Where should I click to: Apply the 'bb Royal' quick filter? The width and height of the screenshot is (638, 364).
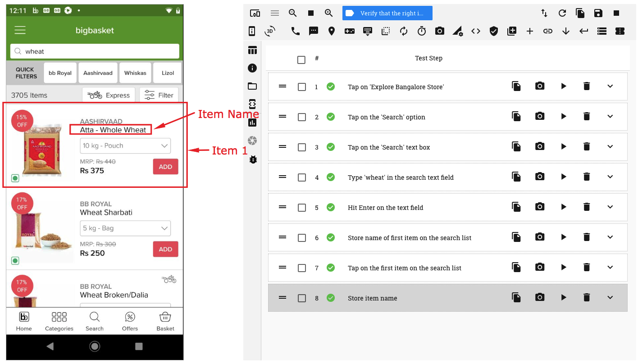point(60,73)
